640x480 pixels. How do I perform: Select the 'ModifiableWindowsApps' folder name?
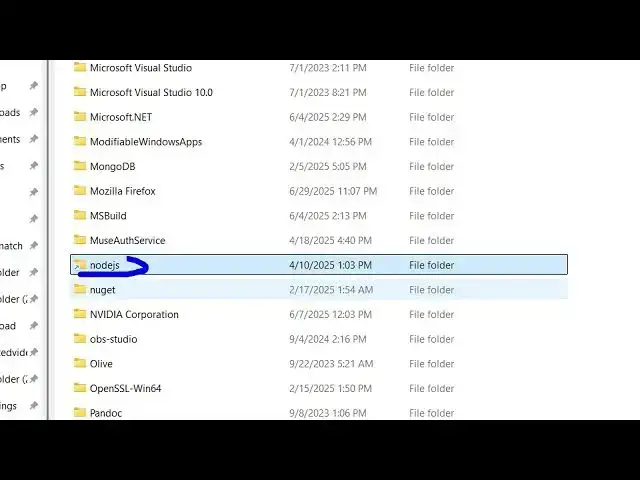coord(146,142)
